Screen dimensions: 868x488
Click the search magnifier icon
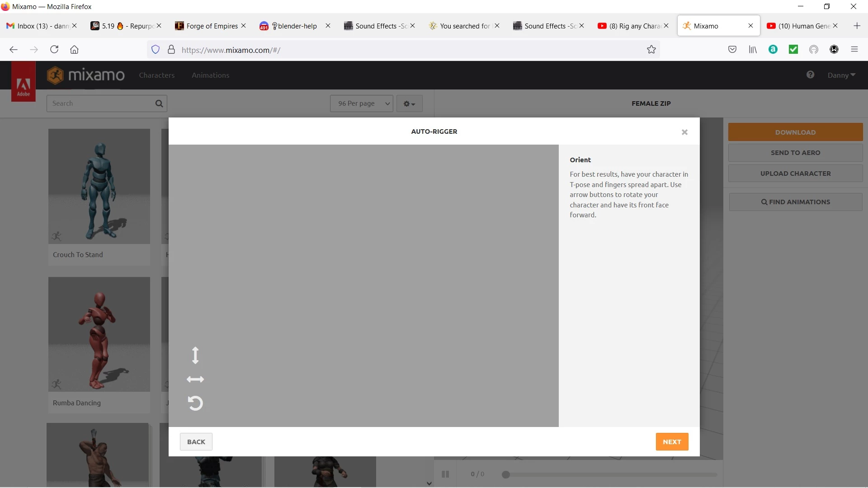tap(159, 103)
